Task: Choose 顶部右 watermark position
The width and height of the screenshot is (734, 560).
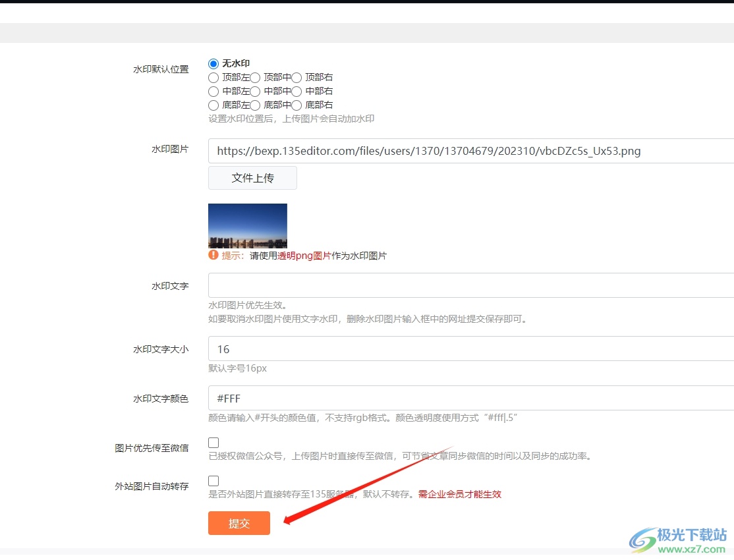Action: coord(296,78)
